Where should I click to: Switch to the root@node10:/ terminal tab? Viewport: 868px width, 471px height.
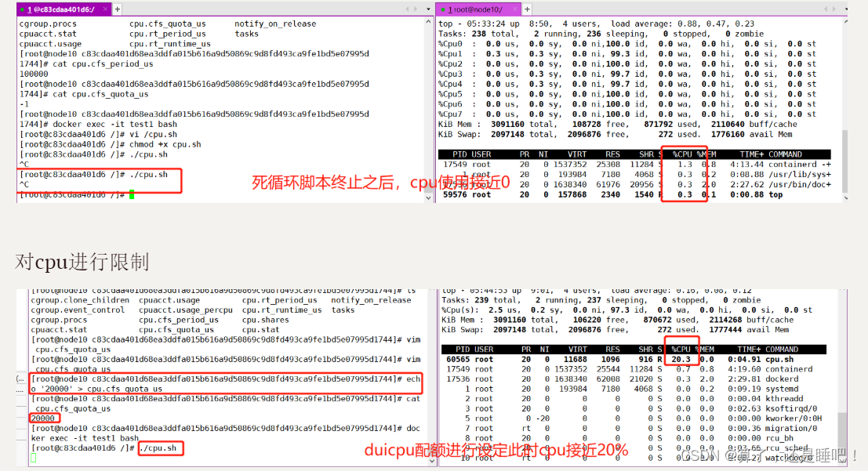tap(478, 10)
